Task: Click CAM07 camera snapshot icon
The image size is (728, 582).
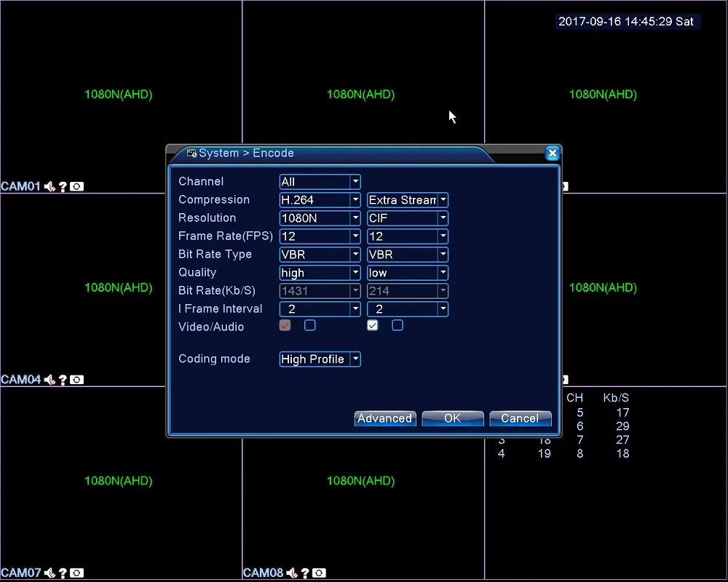Action: click(76, 573)
